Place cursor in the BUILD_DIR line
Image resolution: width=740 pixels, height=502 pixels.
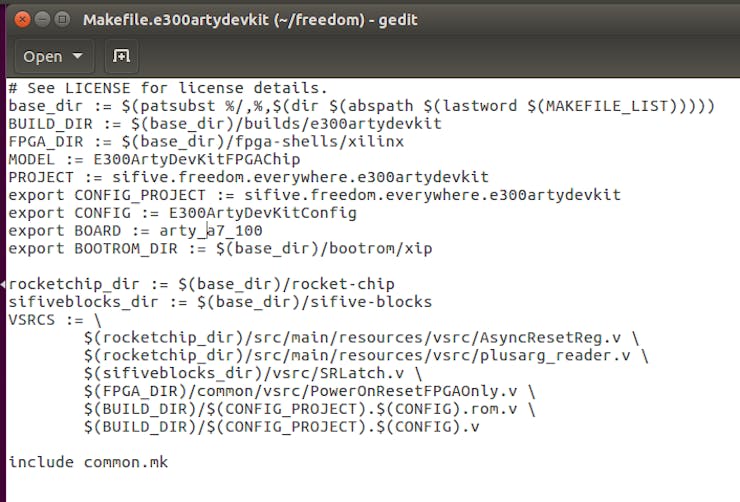coord(225,124)
